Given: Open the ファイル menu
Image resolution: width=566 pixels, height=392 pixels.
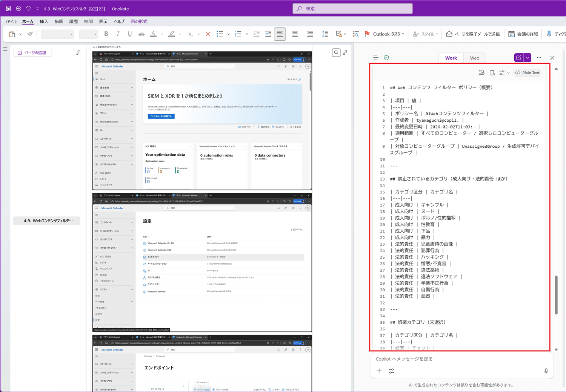Looking at the screenshot, I should 10,21.
